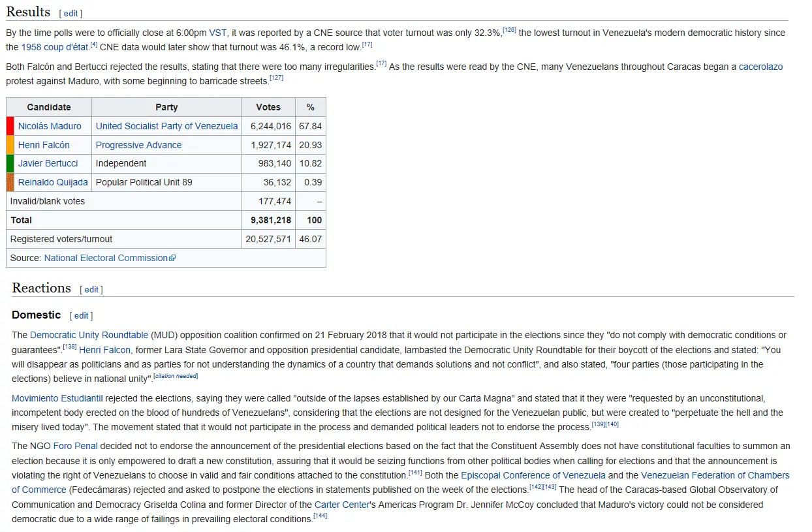Click the Results section heading
This screenshot has height=532, width=812.
point(28,12)
